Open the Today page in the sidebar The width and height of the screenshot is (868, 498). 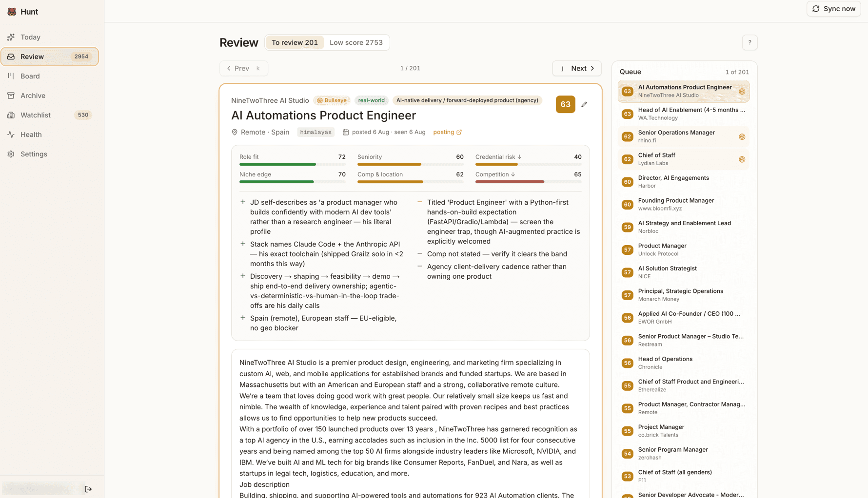[49, 37]
